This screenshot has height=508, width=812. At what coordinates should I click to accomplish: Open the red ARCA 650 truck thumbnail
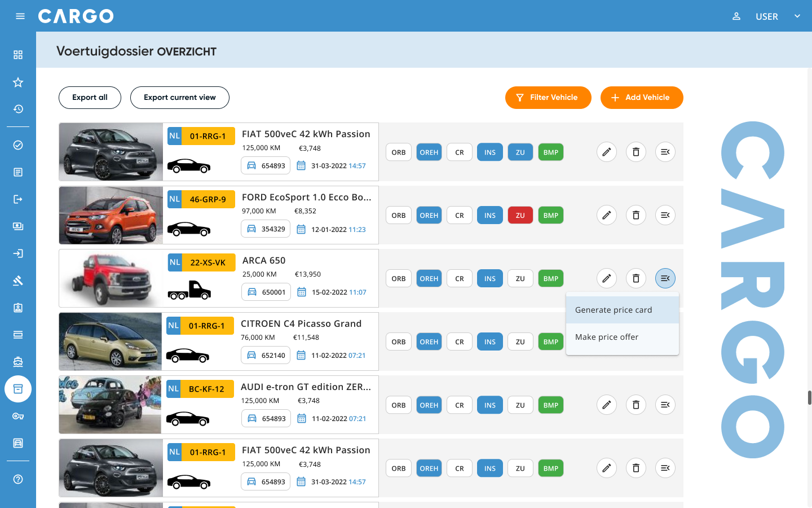111,278
